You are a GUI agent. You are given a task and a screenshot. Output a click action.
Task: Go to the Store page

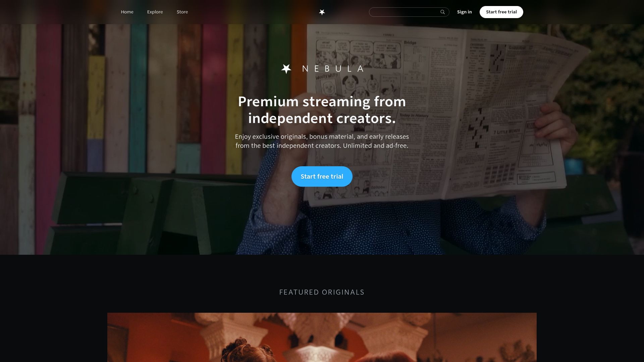(x=182, y=12)
